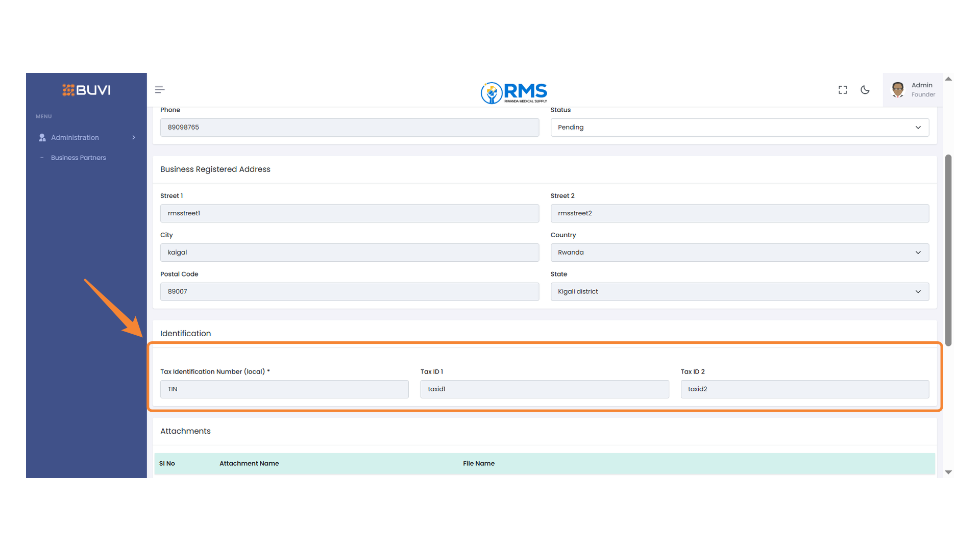Click the scrollbar down arrow
The height and width of the screenshot is (551, 980).
point(948,472)
